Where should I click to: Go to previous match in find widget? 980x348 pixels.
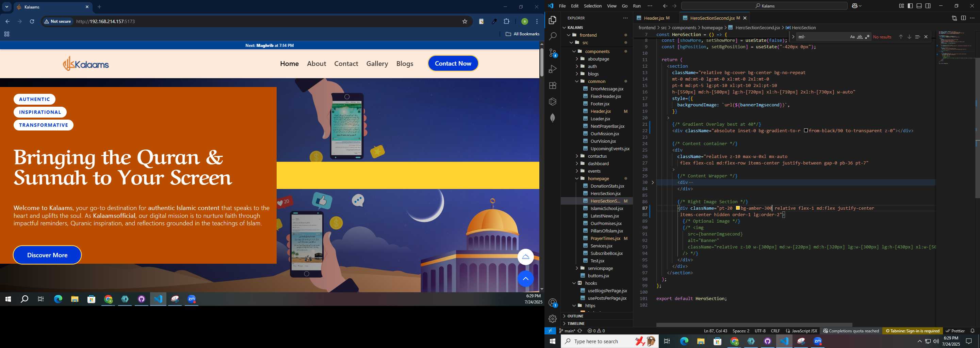click(x=900, y=37)
